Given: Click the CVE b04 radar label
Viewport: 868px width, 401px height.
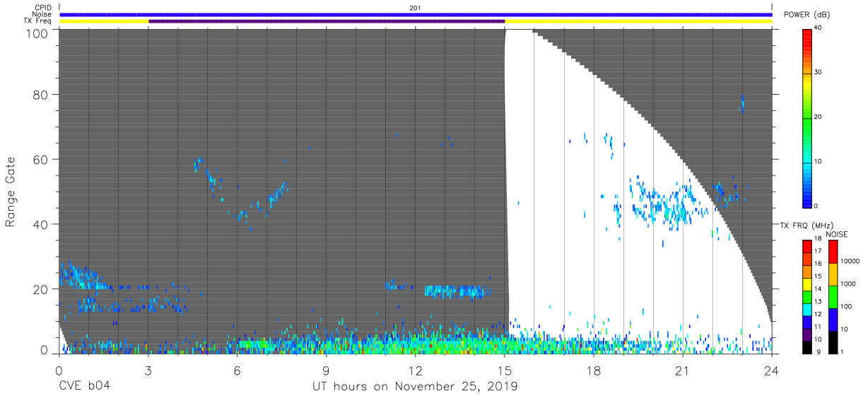Looking at the screenshot, I should (84, 387).
